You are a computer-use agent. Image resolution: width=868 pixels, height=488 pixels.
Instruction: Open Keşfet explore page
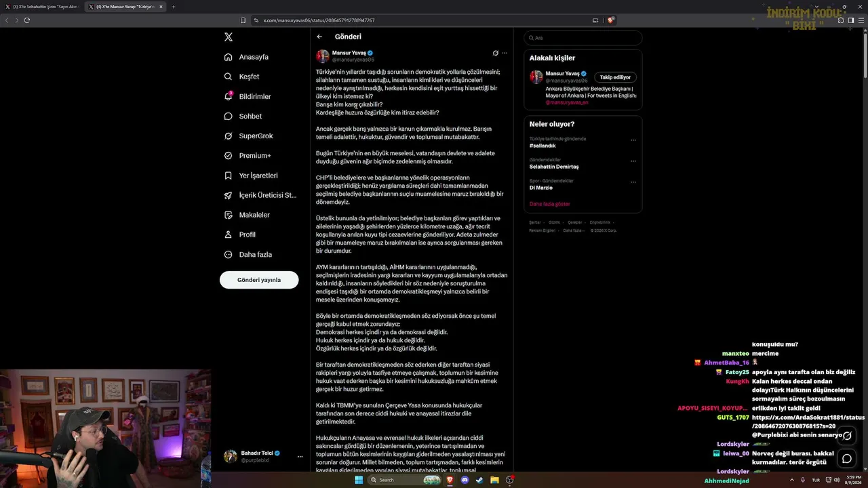tap(241, 77)
